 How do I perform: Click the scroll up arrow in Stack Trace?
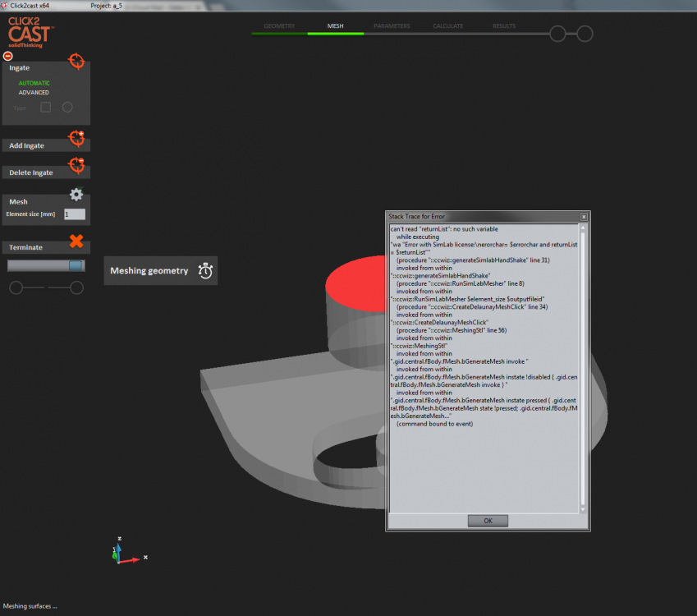583,228
